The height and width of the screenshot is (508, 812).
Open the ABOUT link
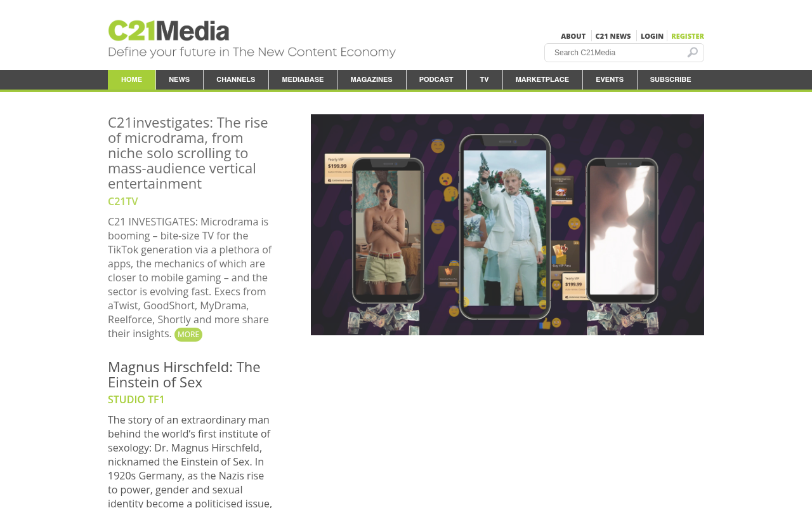coord(573,36)
